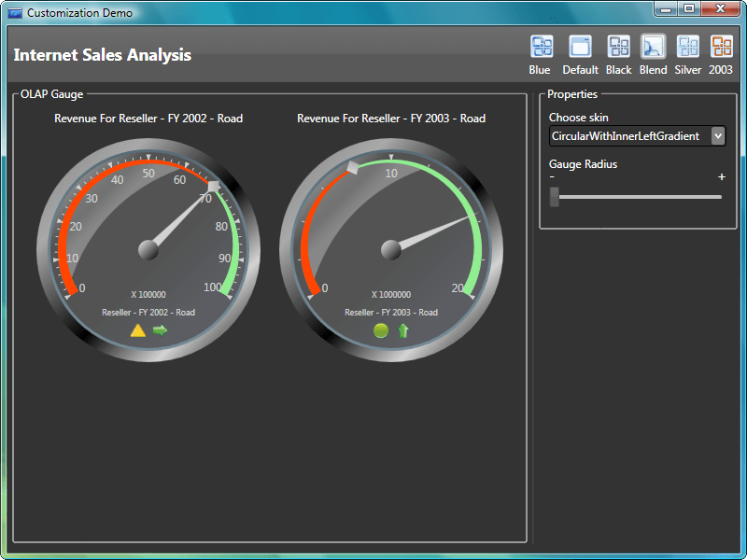The image size is (747, 560).
Task: Switch to the Black theme icon
Action: pos(618,47)
